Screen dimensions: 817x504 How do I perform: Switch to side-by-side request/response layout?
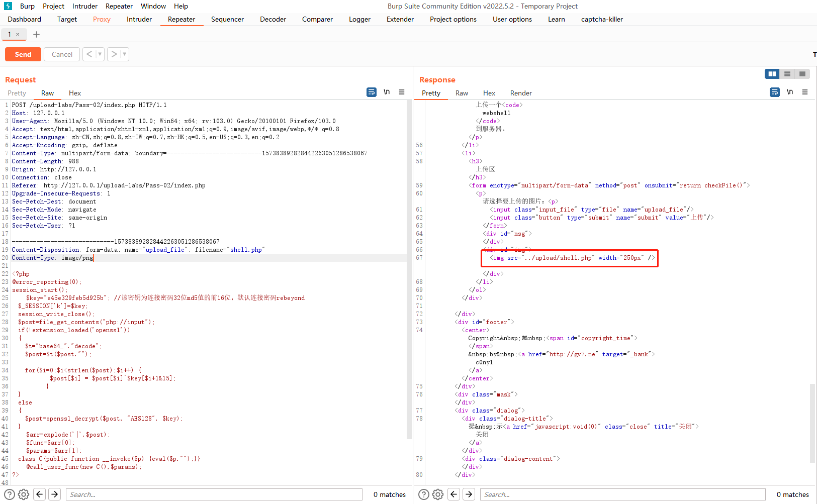pyautogui.click(x=772, y=74)
